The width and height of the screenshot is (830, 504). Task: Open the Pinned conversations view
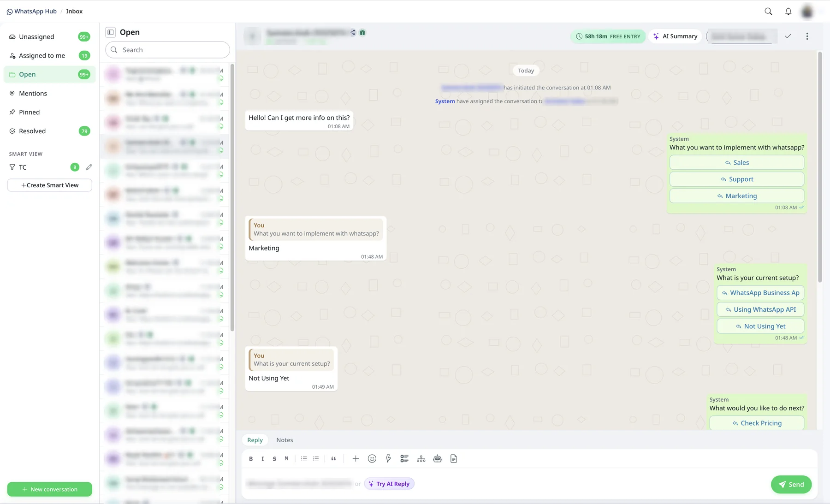tap(50, 113)
